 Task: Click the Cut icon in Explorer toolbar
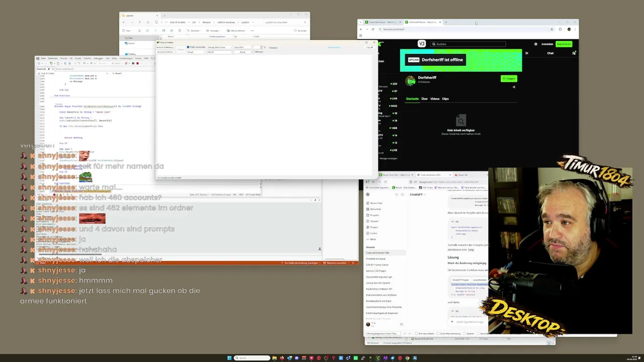139,31
